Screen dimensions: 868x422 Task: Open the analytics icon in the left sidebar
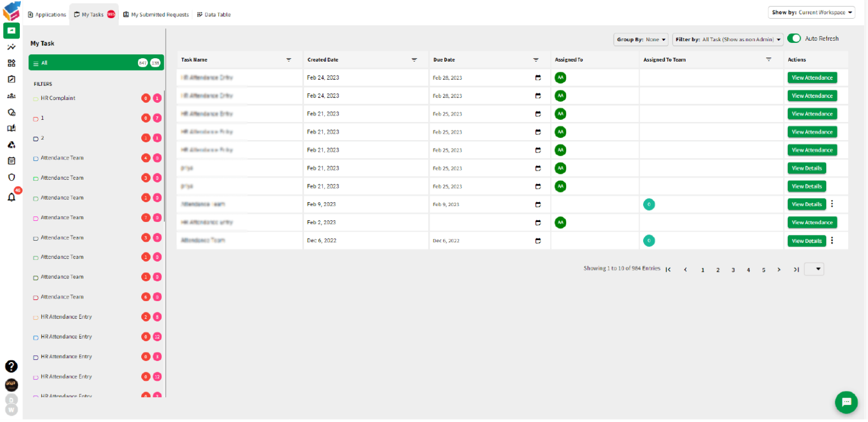[11, 47]
